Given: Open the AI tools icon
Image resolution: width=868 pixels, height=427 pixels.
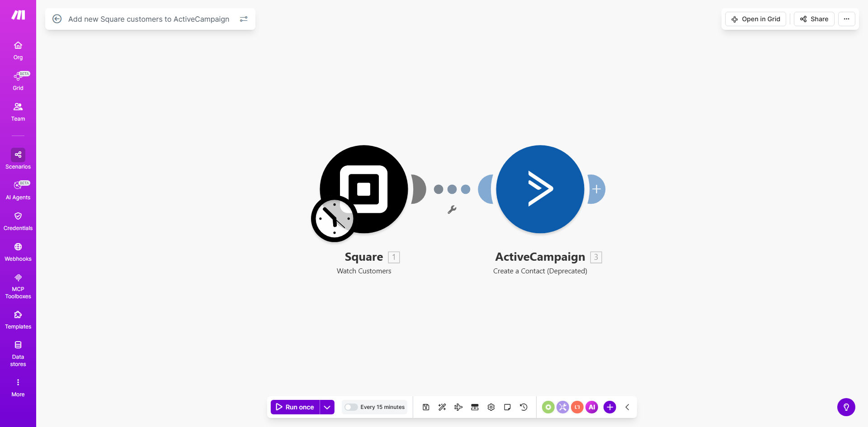Looking at the screenshot, I should point(592,407).
